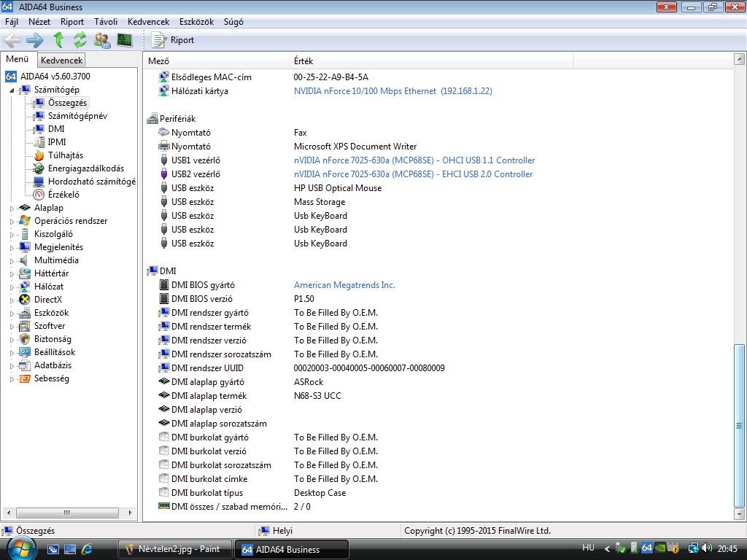The height and width of the screenshot is (560, 747).
Task: Open the Súgó menu
Action: [x=233, y=22]
